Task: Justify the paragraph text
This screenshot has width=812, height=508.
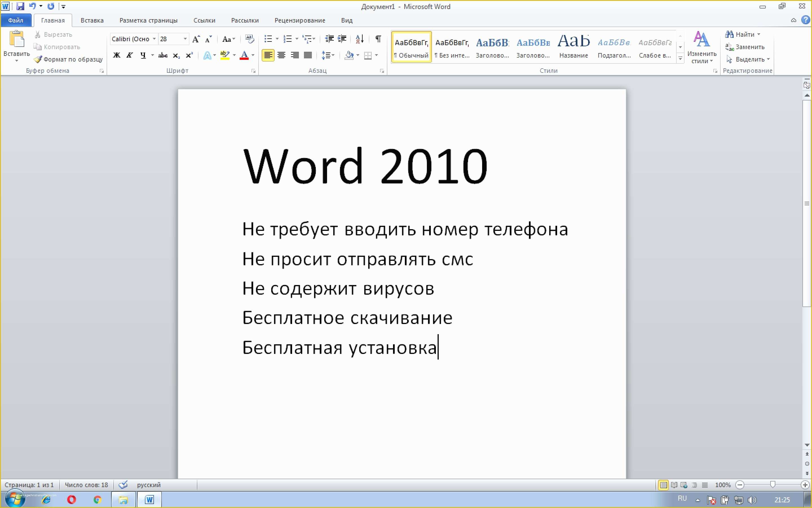Action: point(308,55)
